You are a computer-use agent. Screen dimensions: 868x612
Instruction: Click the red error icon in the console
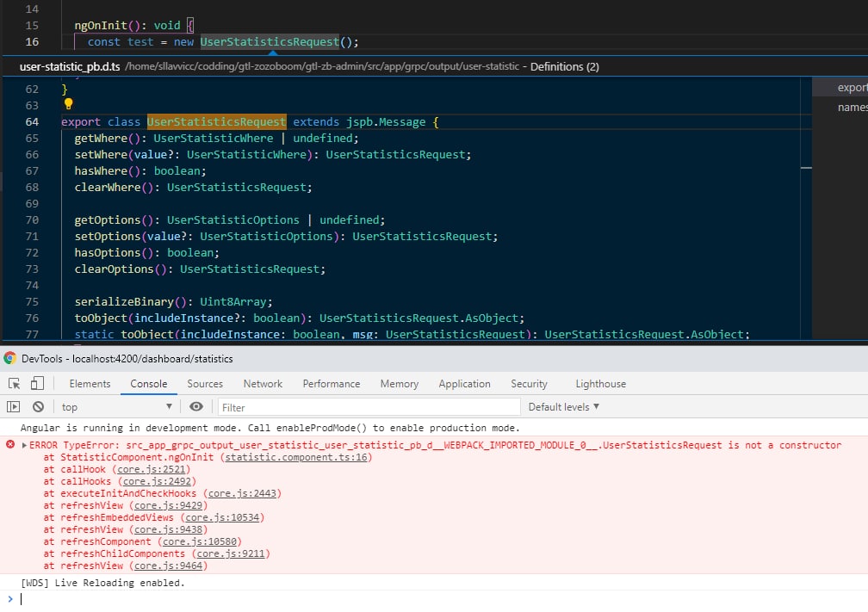pos(10,445)
